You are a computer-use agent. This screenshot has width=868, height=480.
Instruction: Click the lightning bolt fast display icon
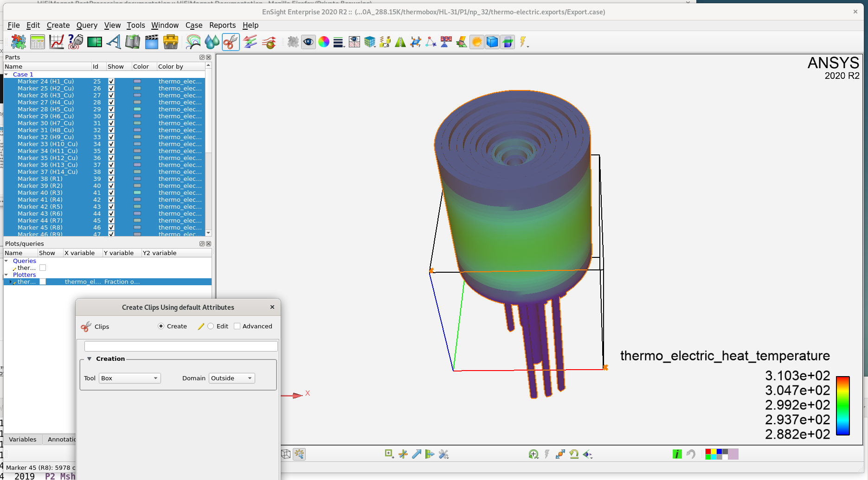click(523, 42)
